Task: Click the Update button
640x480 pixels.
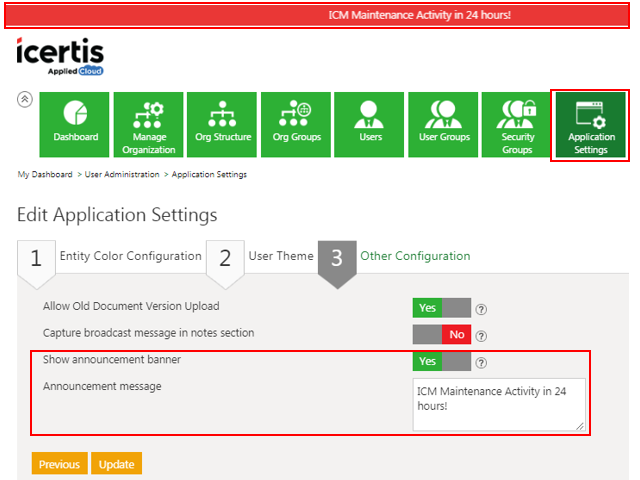Action: [x=116, y=464]
